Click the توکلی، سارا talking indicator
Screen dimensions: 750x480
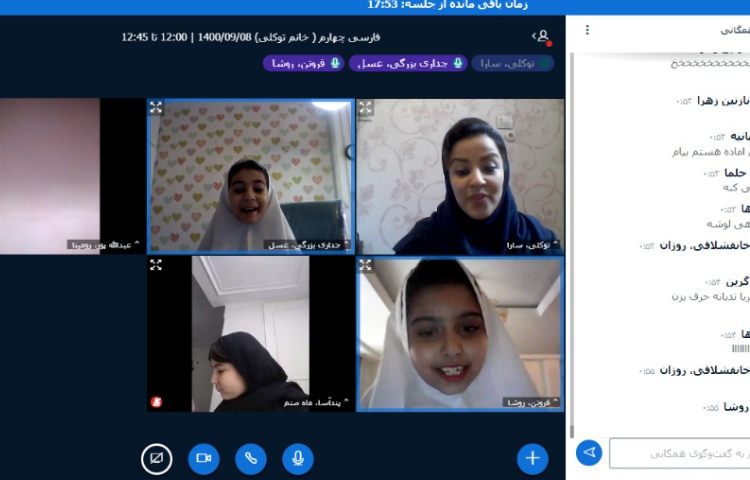coord(512,63)
